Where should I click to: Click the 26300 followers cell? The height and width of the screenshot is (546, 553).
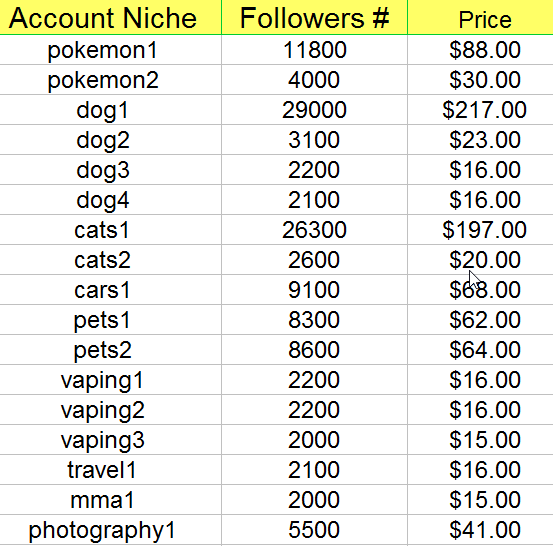point(314,230)
